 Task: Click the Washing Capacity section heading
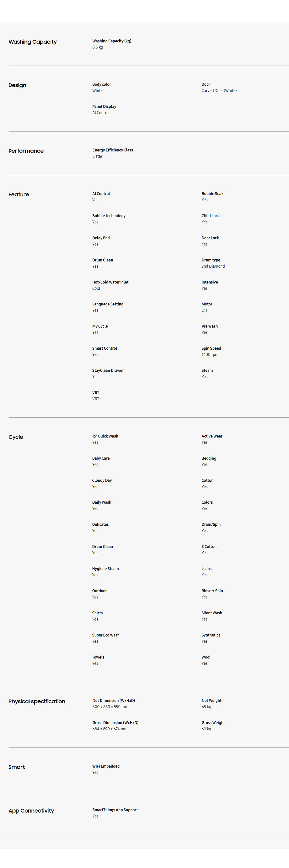(x=33, y=42)
